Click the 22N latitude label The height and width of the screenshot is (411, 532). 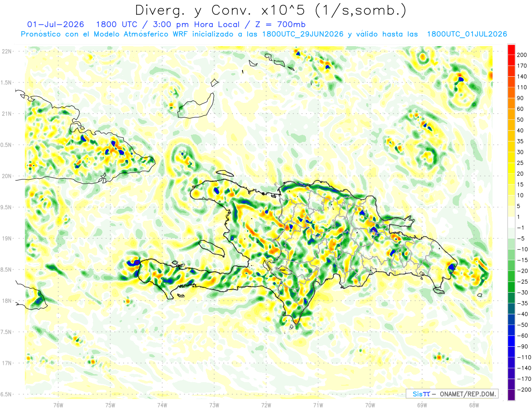coord(7,51)
